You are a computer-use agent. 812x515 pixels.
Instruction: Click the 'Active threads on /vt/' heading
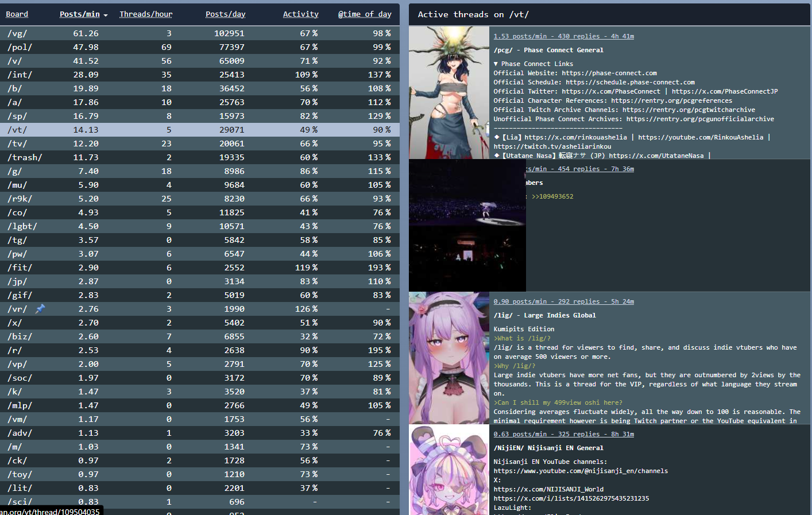coord(473,14)
